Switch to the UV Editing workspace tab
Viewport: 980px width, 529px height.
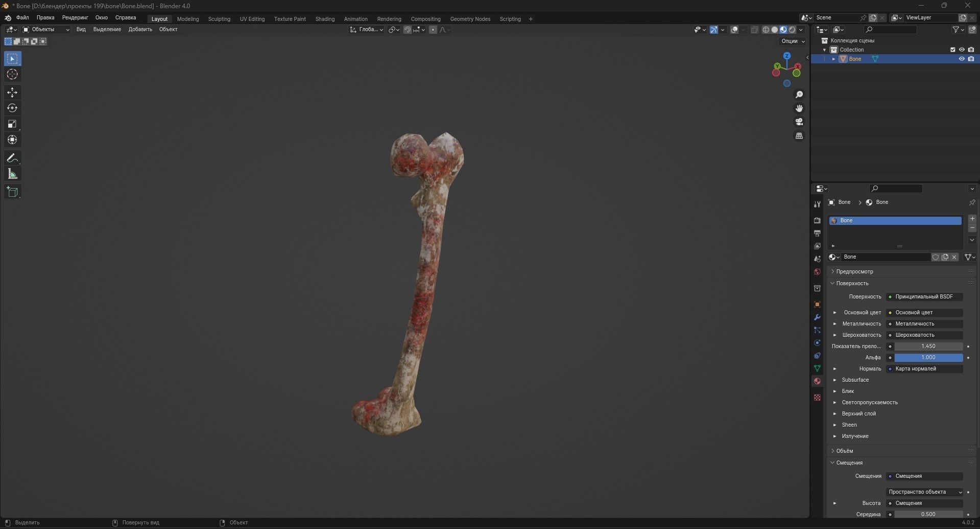pos(252,19)
